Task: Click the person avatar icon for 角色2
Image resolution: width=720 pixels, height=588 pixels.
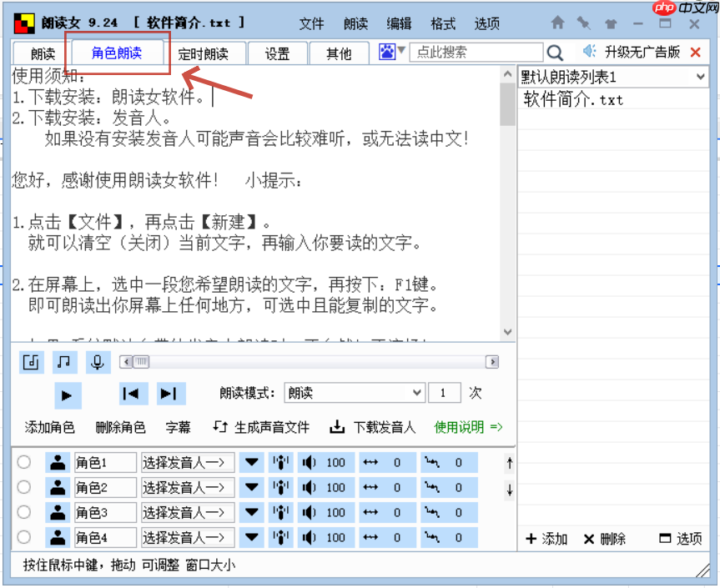Action: pyautogui.click(x=58, y=487)
